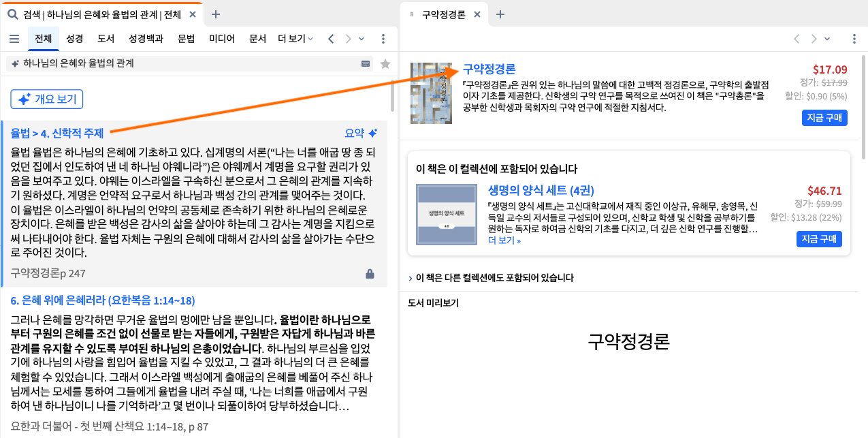
Task: Click the right panel scrollbar
Action: (x=864, y=109)
